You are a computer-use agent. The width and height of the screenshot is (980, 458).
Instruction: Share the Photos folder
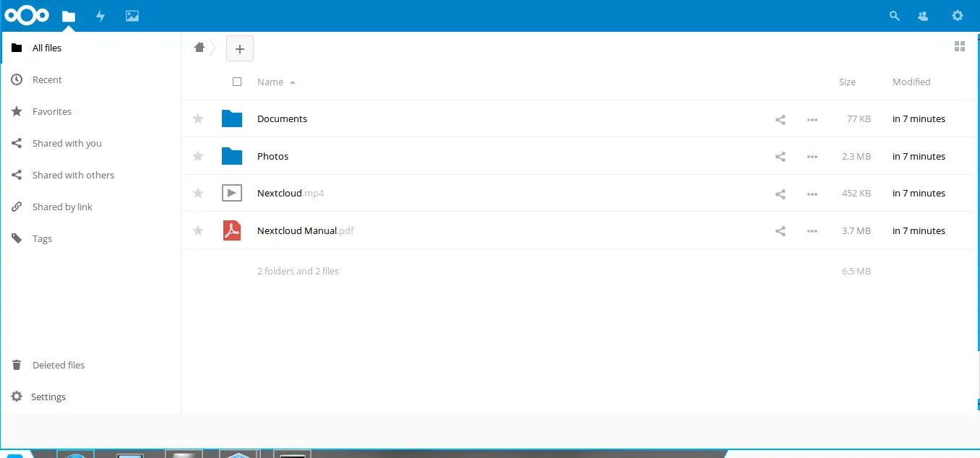tap(781, 156)
